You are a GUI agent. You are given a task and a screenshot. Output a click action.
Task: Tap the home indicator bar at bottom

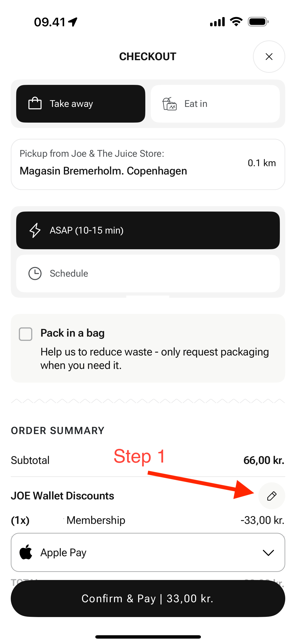148,637
